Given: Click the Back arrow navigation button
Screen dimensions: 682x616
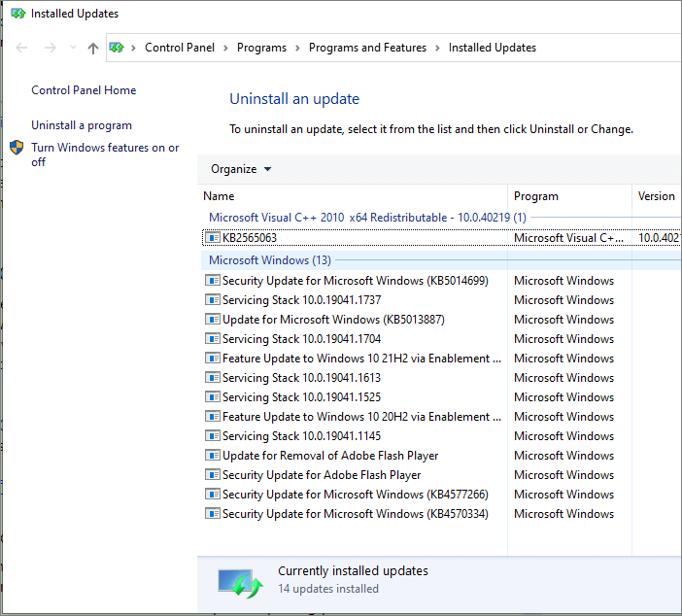Looking at the screenshot, I should [x=22, y=48].
